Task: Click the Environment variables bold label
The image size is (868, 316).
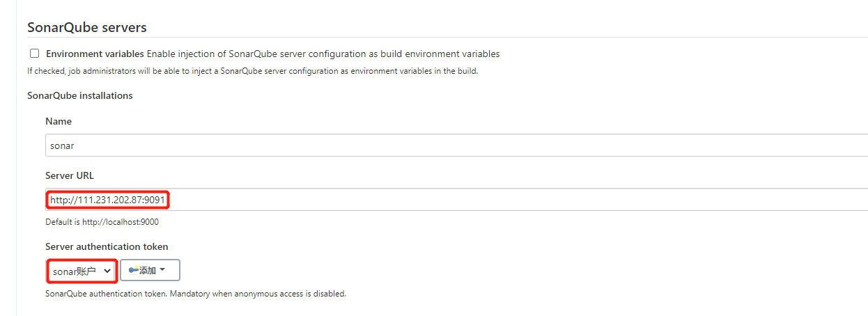Action: click(95, 54)
